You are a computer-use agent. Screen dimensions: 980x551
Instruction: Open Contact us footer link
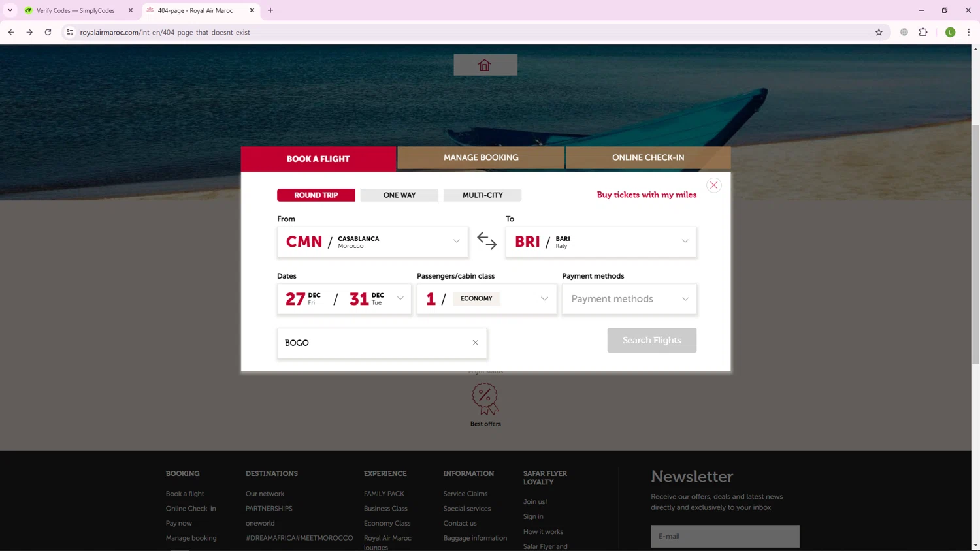pos(460,523)
